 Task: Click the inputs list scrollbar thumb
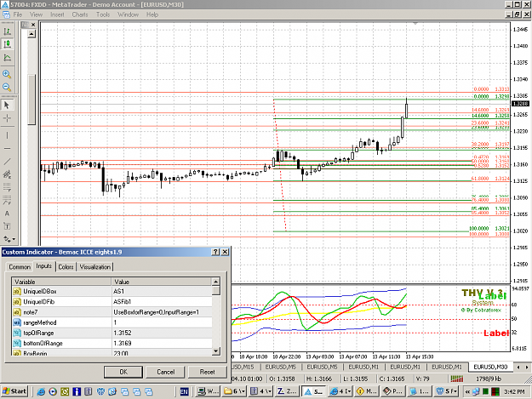pyautogui.click(x=216, y=290)
